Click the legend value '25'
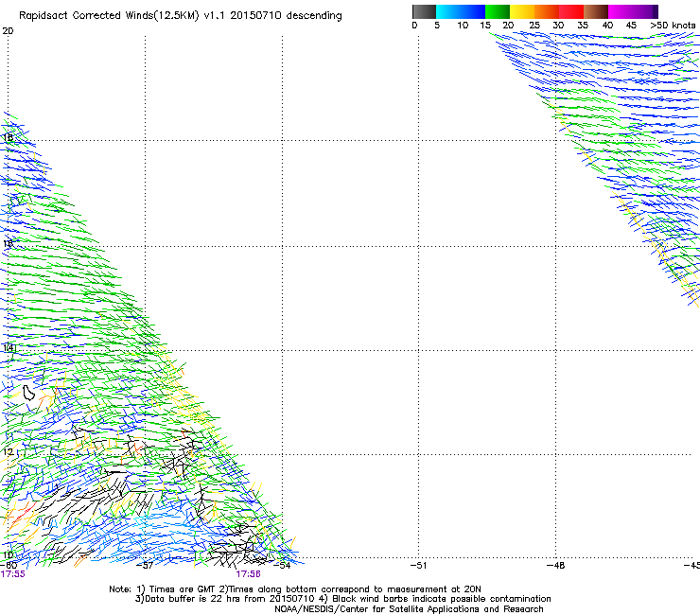The height and width of the screenshot is (615, 700). coord(534,26)
